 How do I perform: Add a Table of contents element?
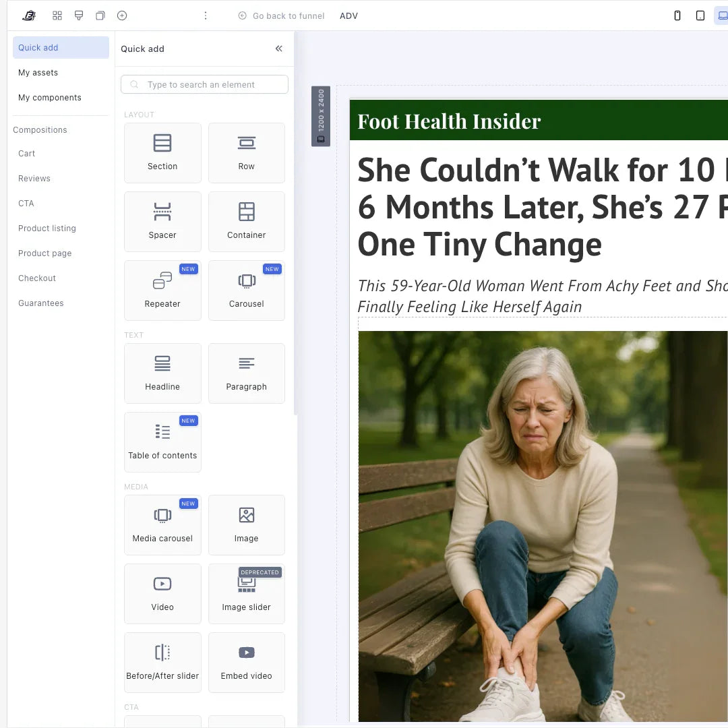click(x=162, y=442)
